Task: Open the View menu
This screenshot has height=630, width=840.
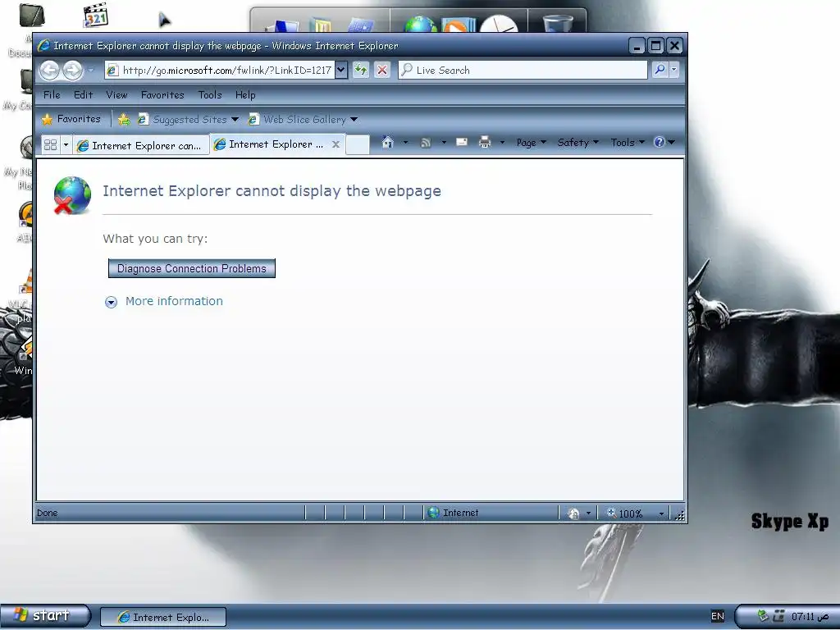Action: pos(116,95)
